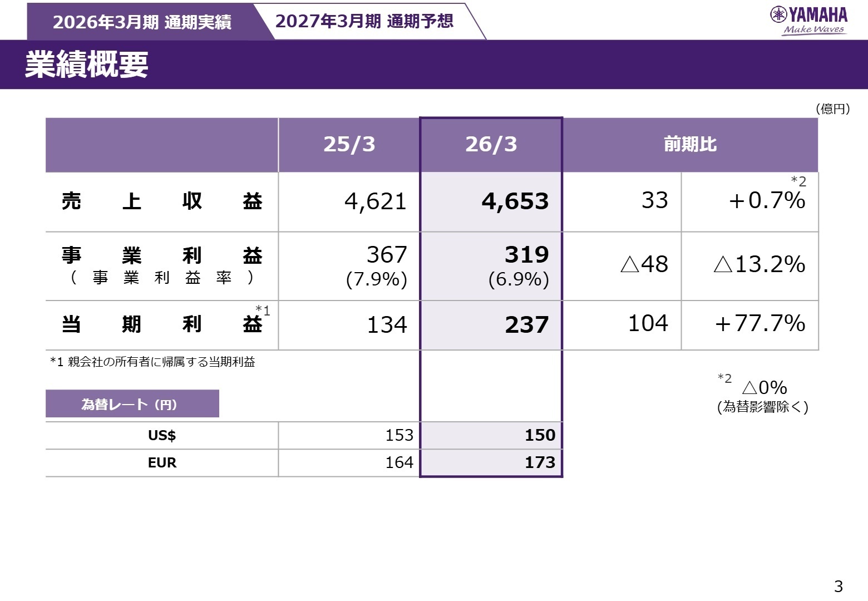Click the (事業利益率) sublabel
Viewport: 868px width, 601px height.
pyautogui.click(x=162, y=277)
